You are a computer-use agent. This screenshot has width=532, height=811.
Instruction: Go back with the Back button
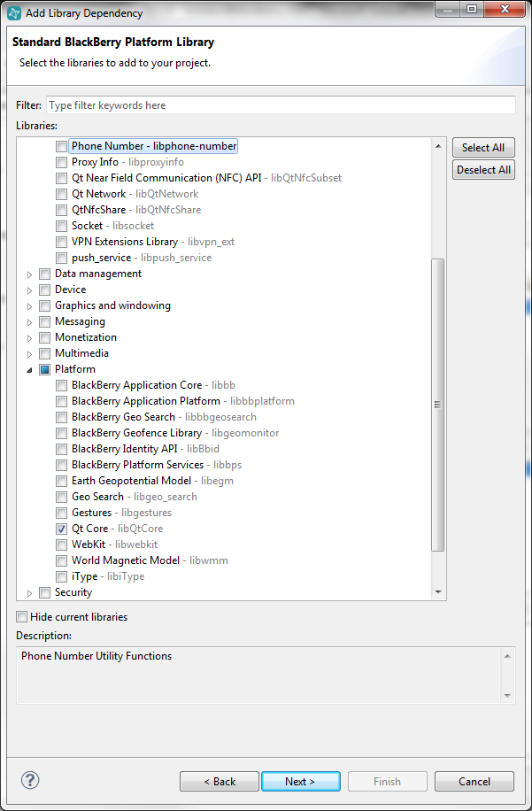point(220,781)
